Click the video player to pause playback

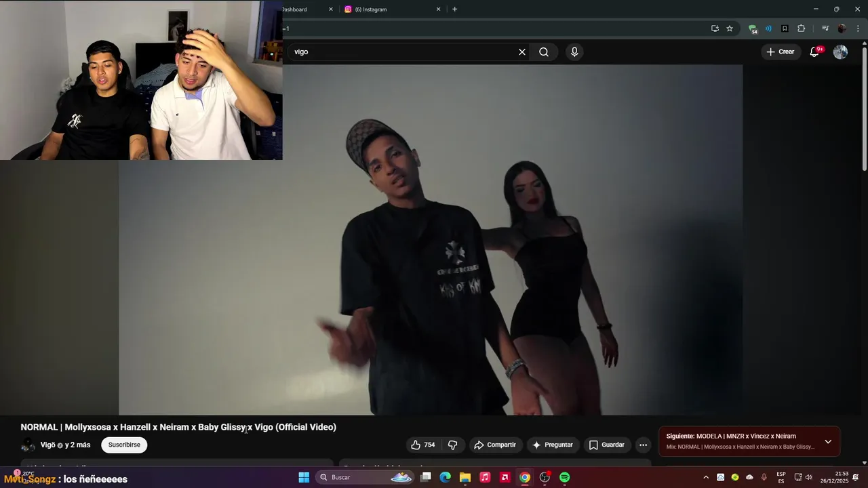[x=431, y=239]
